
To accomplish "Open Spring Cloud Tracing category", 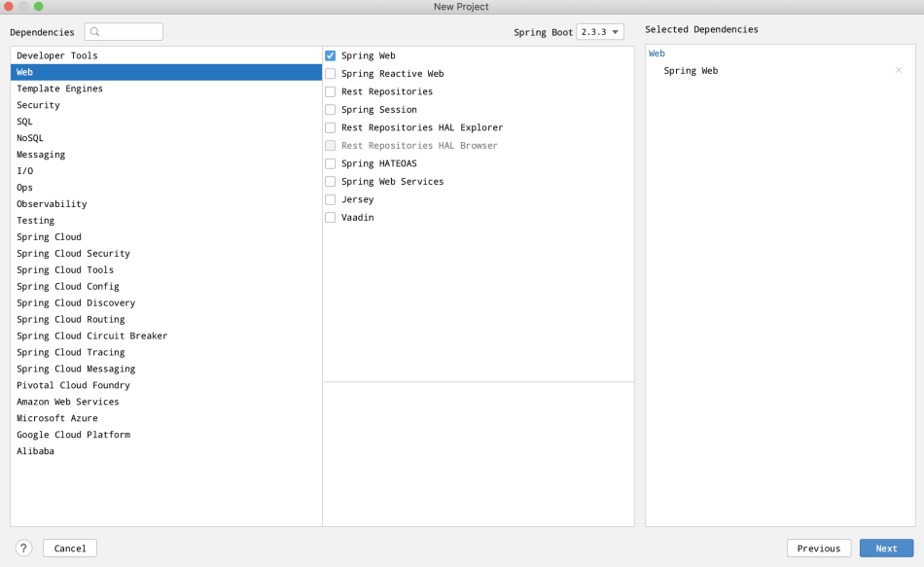I will tap(166, 352).
